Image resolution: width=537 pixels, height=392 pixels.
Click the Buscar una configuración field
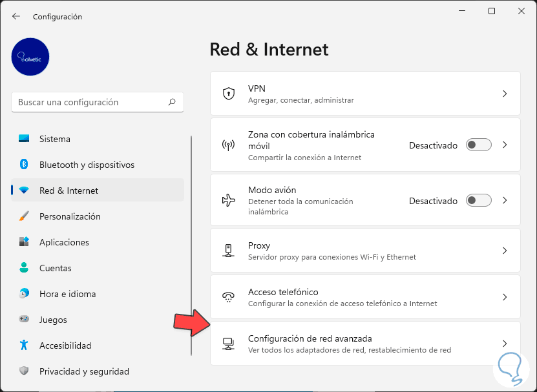pyautogui.click(x=90, y=102)
